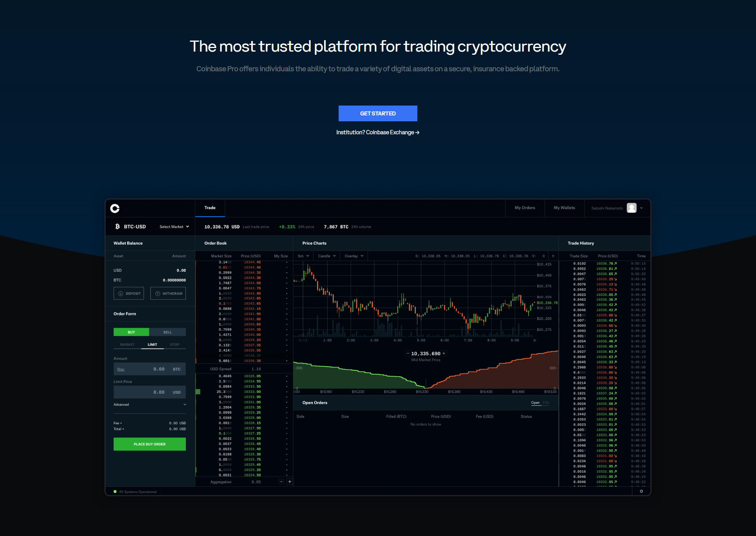Image resolution: width=756 pixels, height=536 pixels.
Task: Click the green PLACE BUY ORDER button
Action: click(x=150, y=444)
